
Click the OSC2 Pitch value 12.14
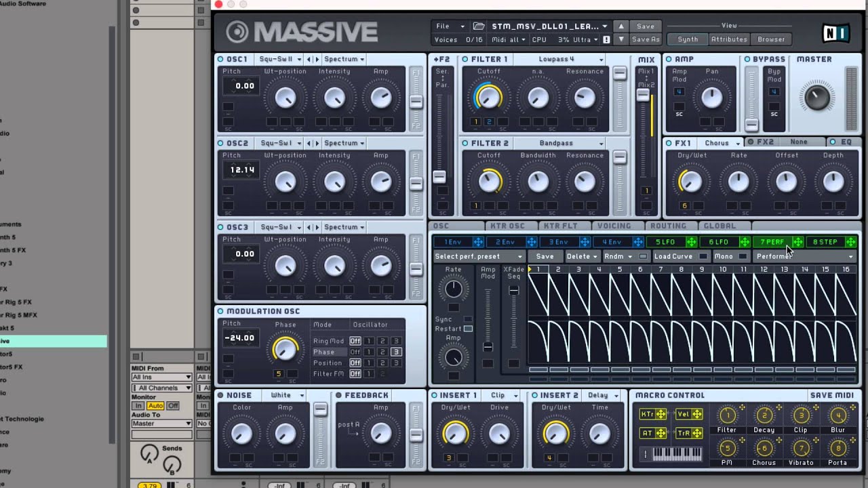coord(242,170)
